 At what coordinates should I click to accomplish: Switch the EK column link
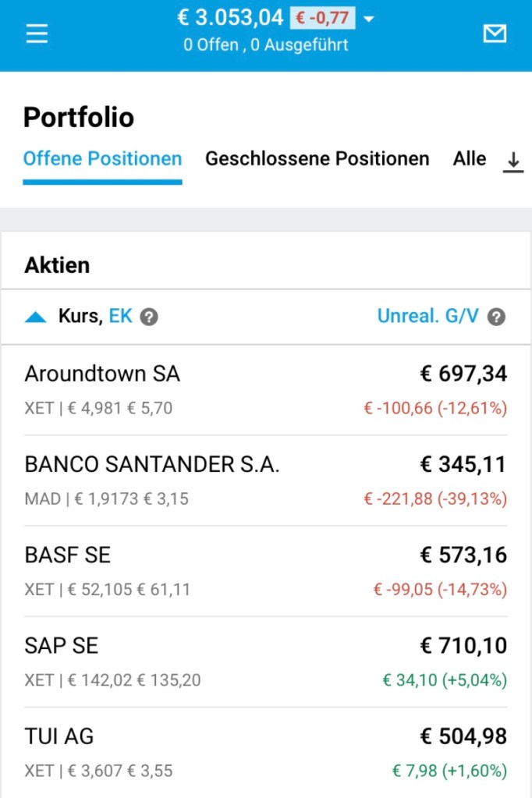(121, 317)
